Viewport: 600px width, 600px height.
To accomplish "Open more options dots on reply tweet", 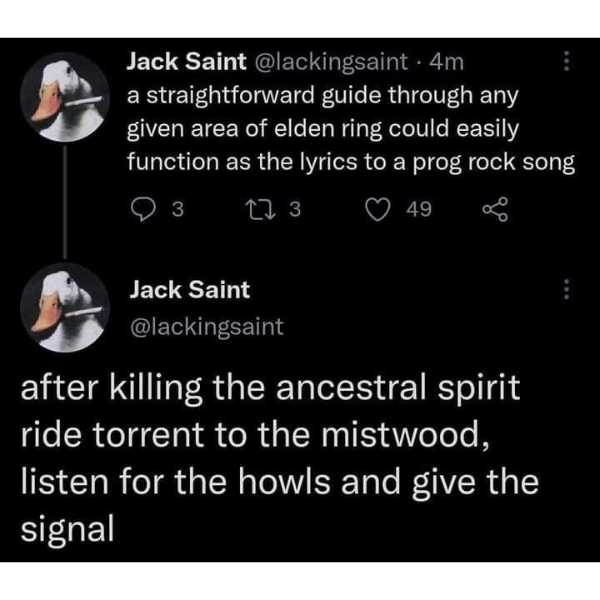I will 567,289.
